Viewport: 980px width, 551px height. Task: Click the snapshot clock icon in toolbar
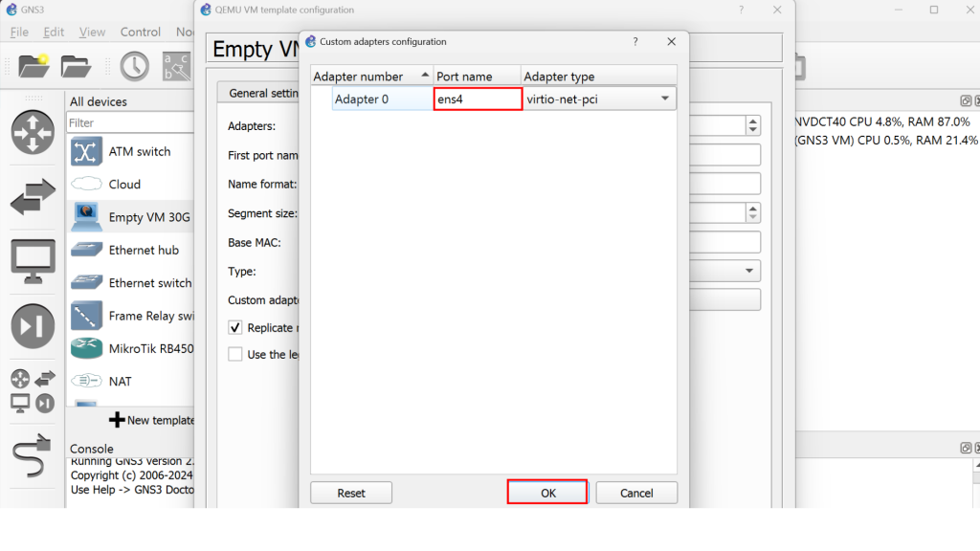[x=134, y=65]
